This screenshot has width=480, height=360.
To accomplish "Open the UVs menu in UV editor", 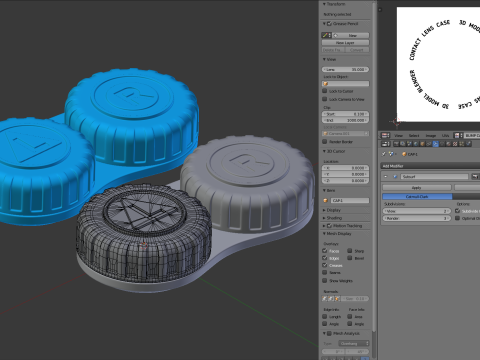I will [445, 136].
